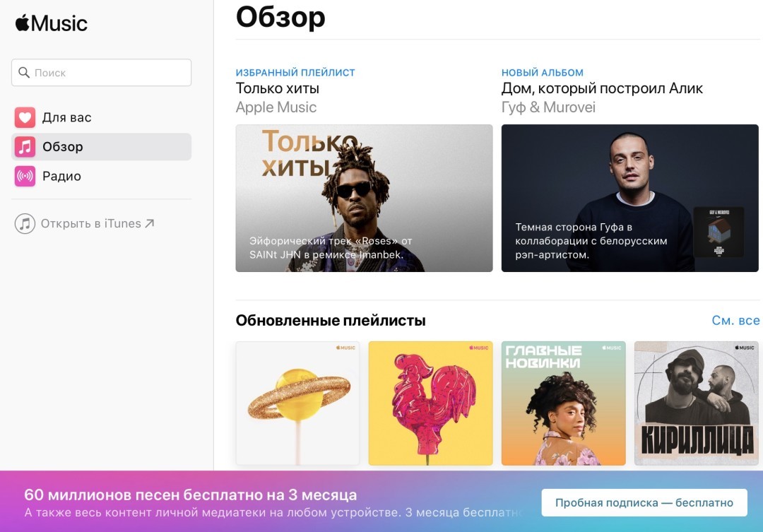The height and width of the screenshot is (532, 763).
Task: Click the Открыть в iTunes link
Action: (90, 224)
